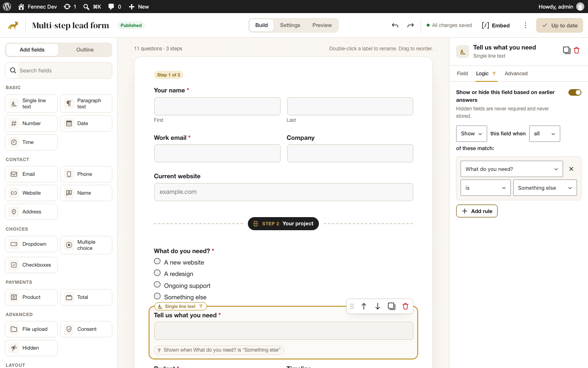Click the Add rule button

coord(477,211)
